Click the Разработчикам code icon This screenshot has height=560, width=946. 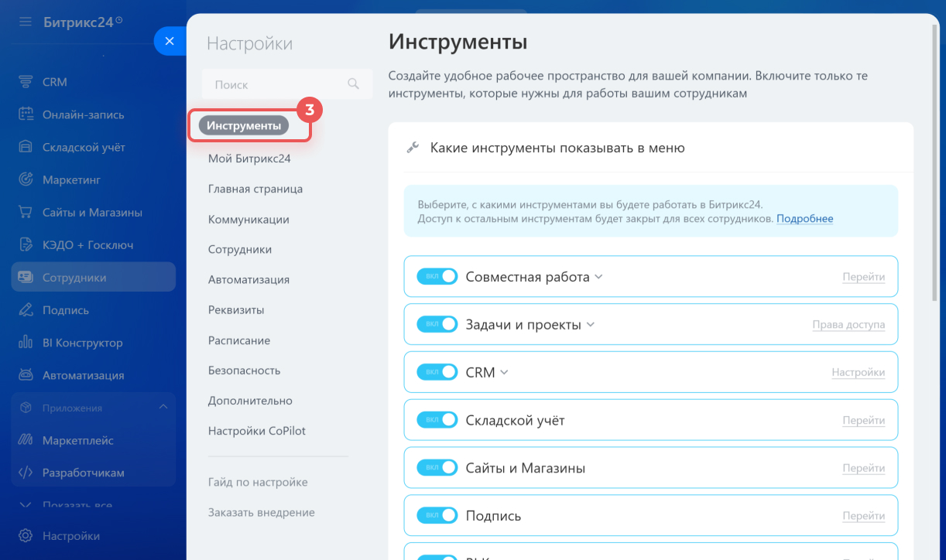tap(26, 473)
